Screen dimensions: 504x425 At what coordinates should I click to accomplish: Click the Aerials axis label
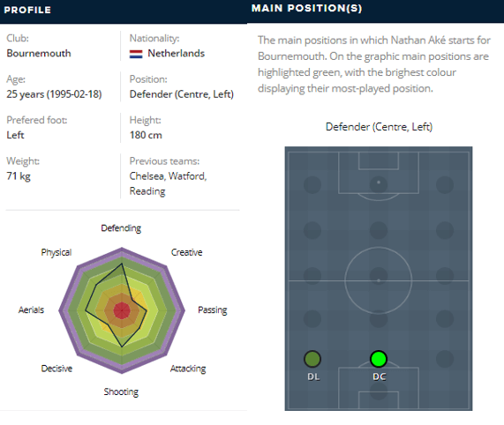point(31,310)
